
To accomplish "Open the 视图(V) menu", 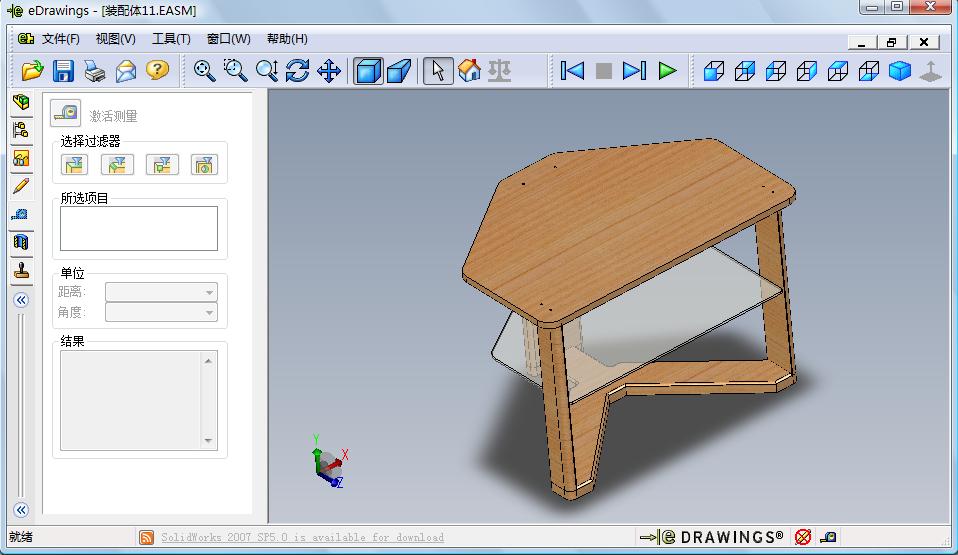I will tap(115, 39).
